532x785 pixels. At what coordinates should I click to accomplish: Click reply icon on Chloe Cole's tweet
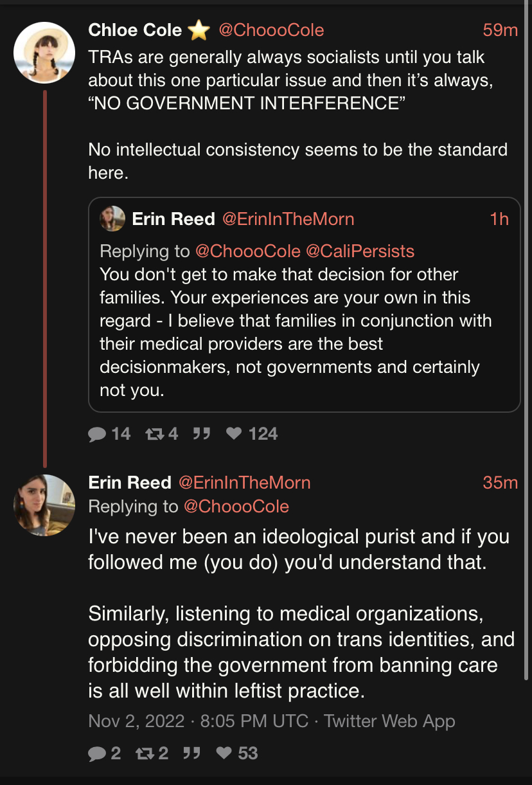click(x=97, y=434)
